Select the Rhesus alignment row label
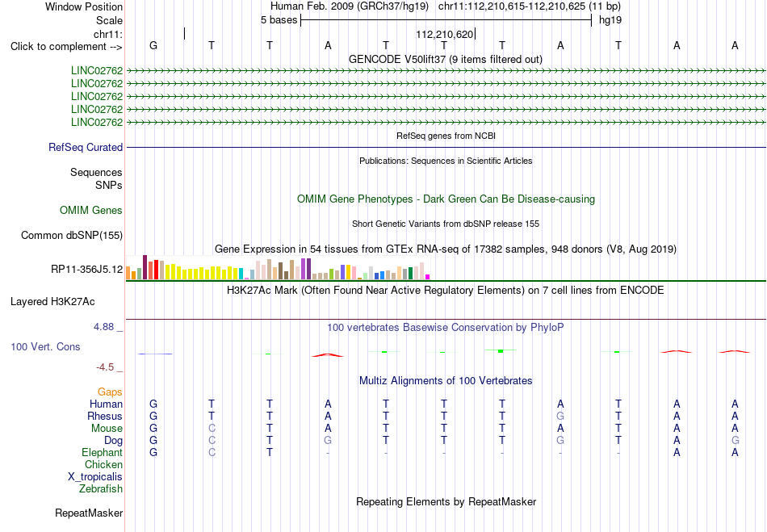The image size is (767, 532). tap(105, 416)
